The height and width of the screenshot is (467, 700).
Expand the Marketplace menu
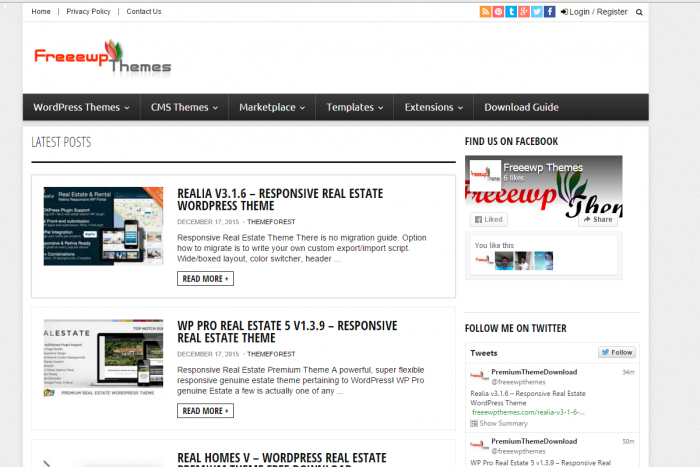[272, 107]
